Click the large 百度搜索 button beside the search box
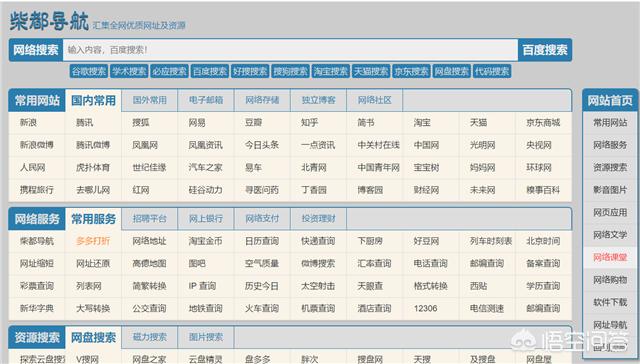Viewport: 640px width, 364px height. (x=545, y=50)
